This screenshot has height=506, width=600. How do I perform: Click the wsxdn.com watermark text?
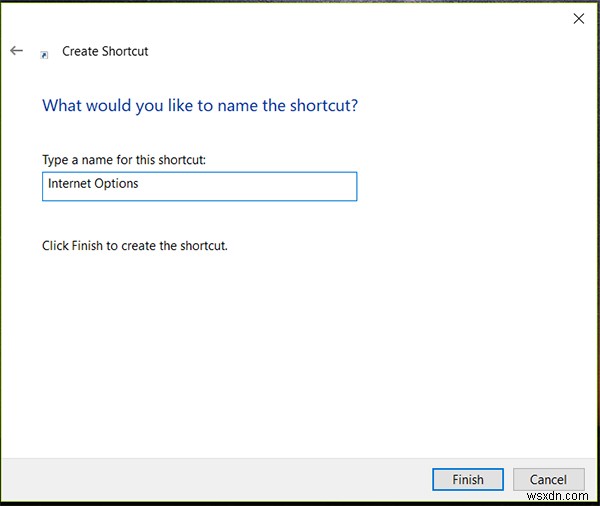tap(557, 496)
